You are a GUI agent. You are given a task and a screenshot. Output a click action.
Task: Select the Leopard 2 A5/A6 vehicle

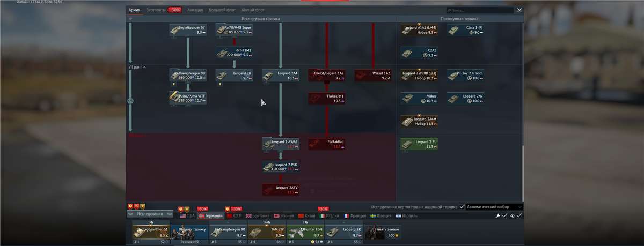[x=281, y=144]
